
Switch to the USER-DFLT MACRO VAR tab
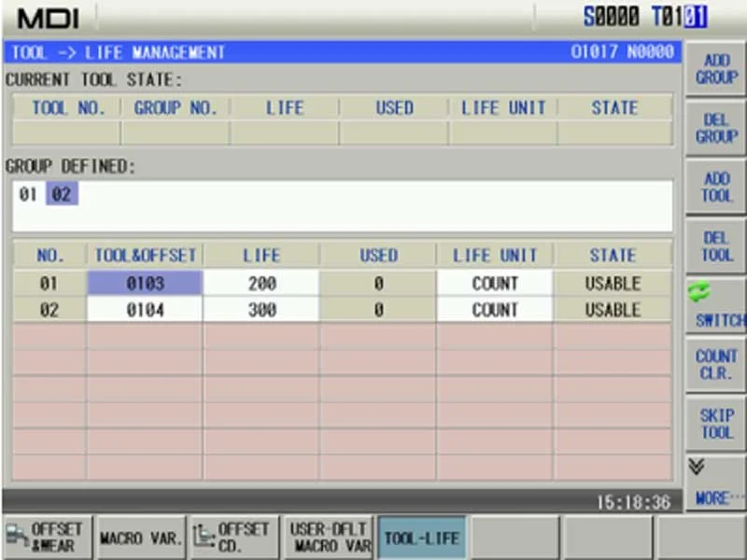331,536
